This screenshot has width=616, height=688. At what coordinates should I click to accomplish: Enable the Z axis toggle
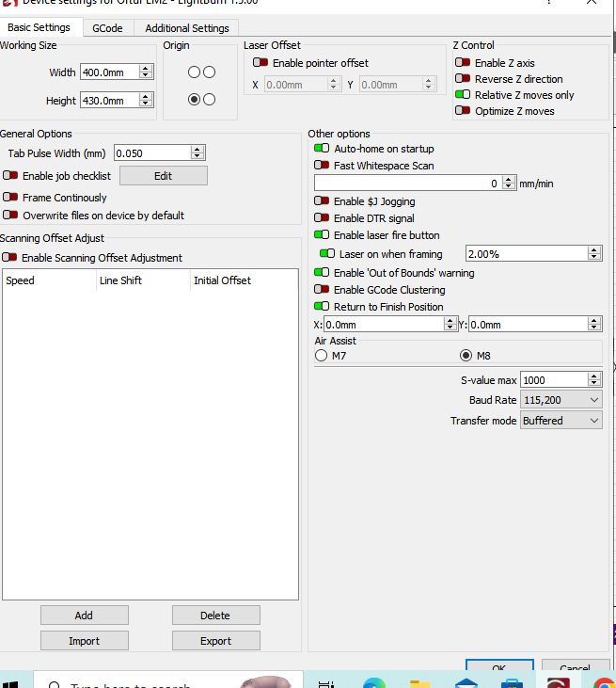[463, 63]
